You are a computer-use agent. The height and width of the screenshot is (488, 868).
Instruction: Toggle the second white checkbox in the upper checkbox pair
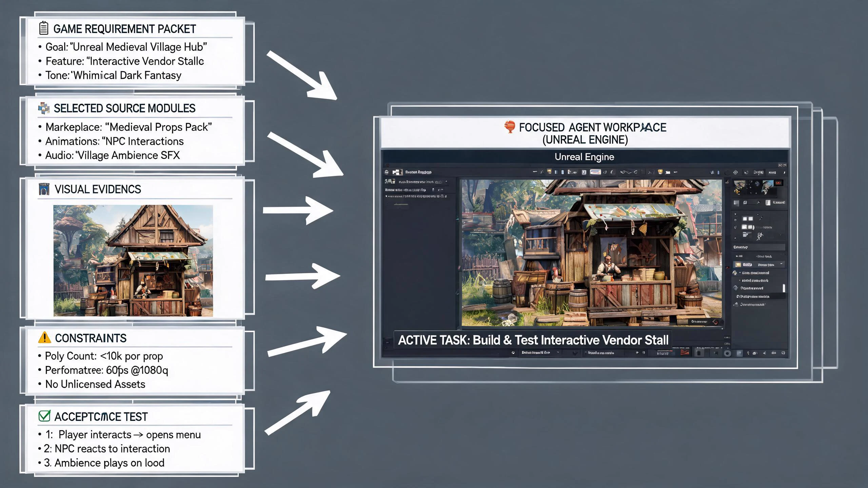pos(751,219)
